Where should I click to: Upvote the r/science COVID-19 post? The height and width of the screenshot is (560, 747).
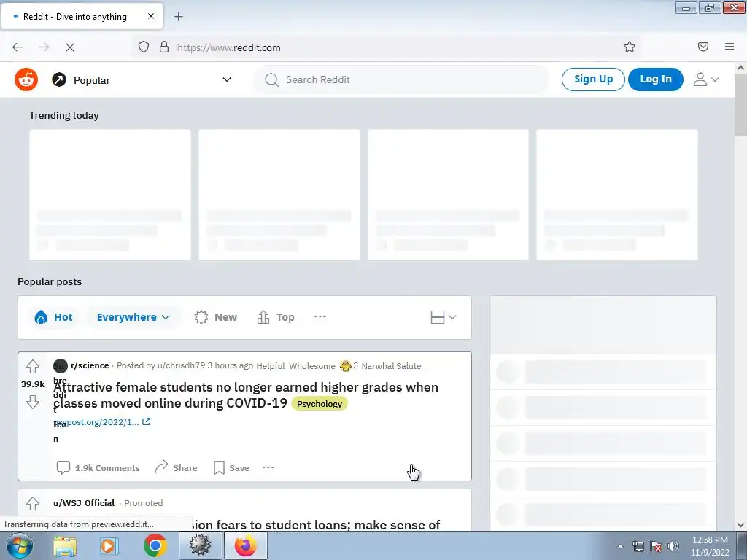point(33,366)
